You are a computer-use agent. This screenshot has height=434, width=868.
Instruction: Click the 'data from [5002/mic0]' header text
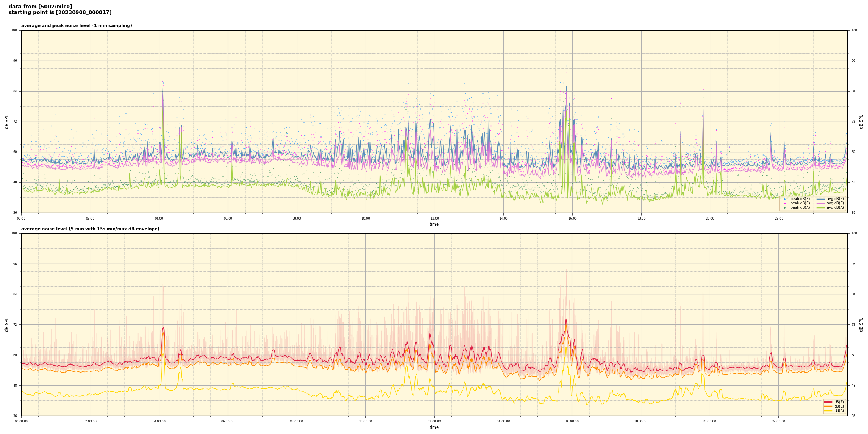click(40, 7)
